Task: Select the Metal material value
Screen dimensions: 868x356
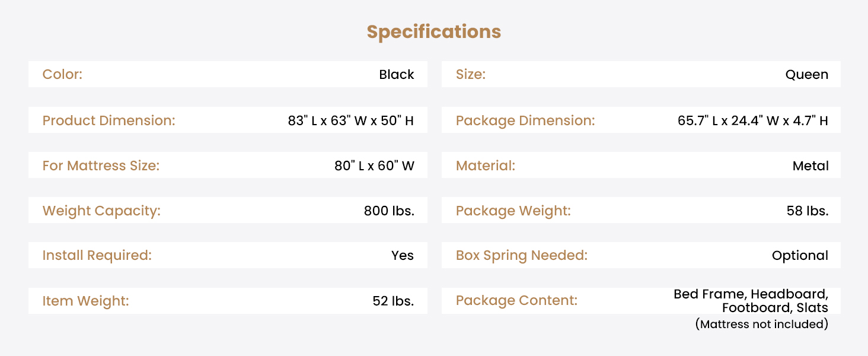Action: click(810, 166)
